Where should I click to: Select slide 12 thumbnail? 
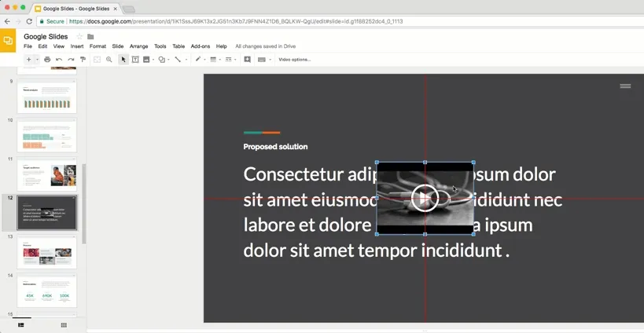click(47, 212)
